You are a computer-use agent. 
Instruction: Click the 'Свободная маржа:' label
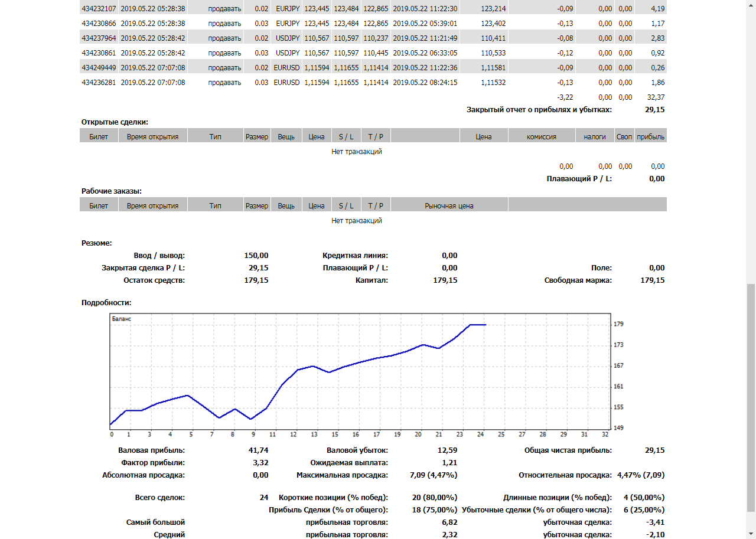coord(578,280)
